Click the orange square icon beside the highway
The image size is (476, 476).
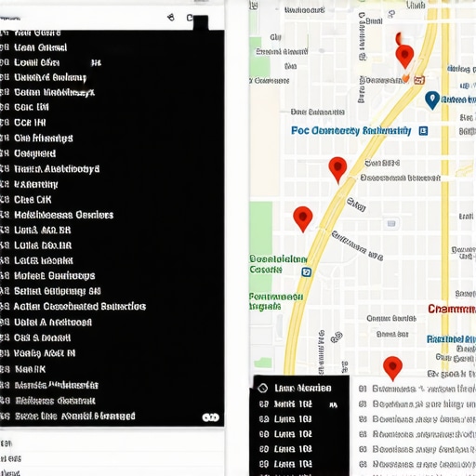419,80
